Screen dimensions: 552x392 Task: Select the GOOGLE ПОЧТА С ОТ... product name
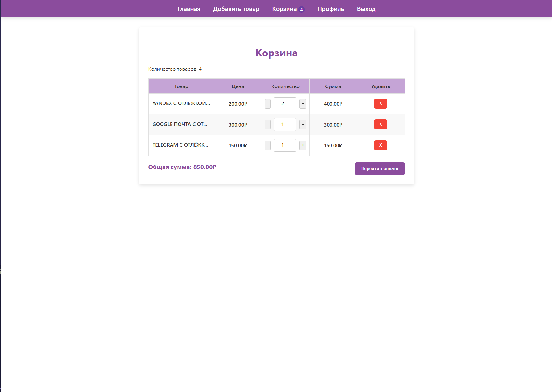pyautogui.click(x=180, y=124)
